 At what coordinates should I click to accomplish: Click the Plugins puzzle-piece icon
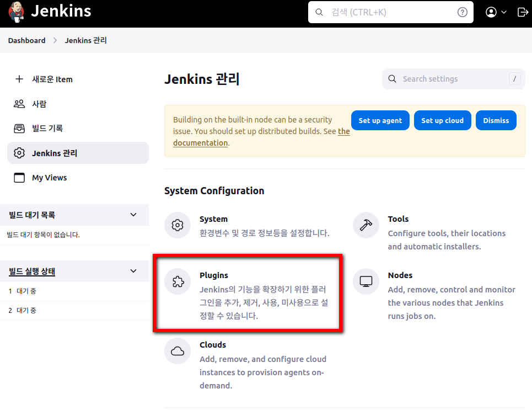[178, 281]
